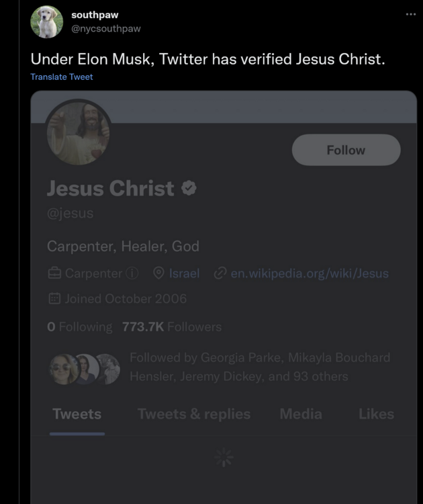The height and width of the screenshot is (504, 423).
Task: Click the calendar icon beside Joined October 2006
Action: 54,298
